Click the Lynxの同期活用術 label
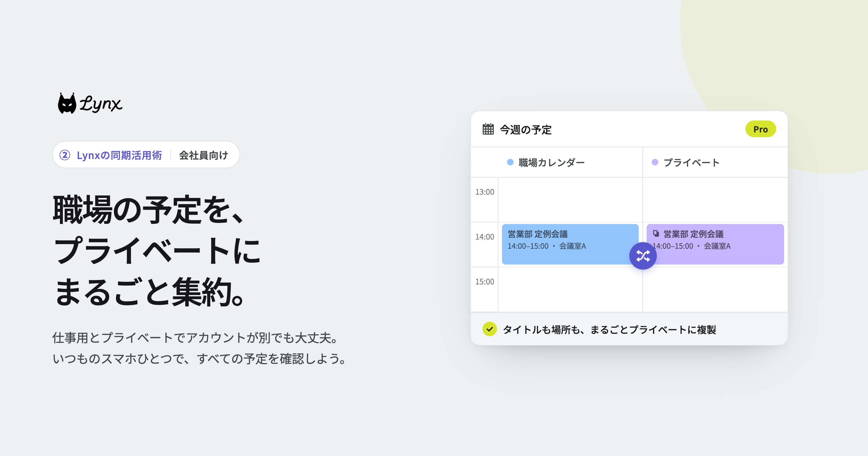The width and height of the screenshot is (868, 456). [119, 155]
